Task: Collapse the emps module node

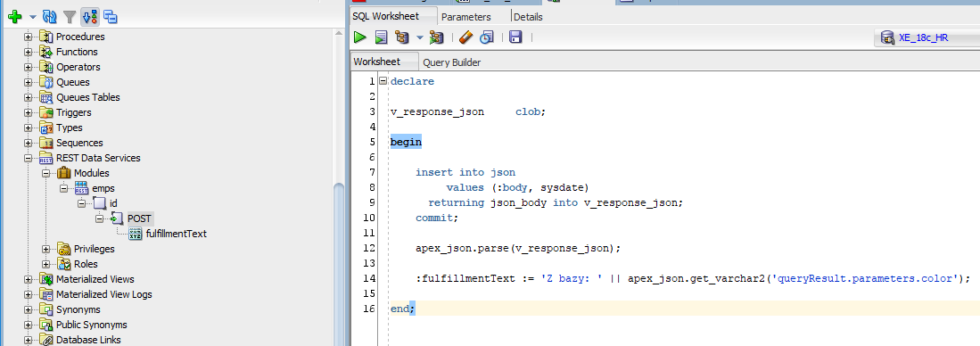Action: click(x=63, y=188)
